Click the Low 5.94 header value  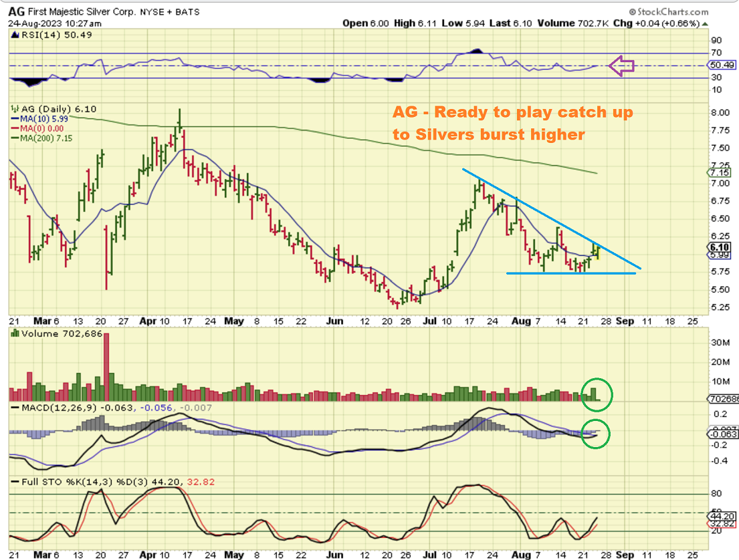pyautogui.click(x=463, y=23)
